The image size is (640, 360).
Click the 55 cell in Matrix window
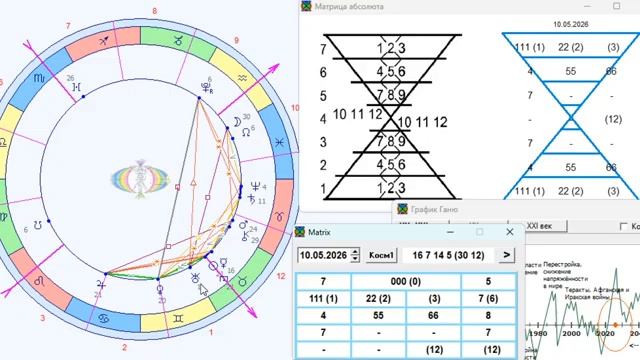378,316
